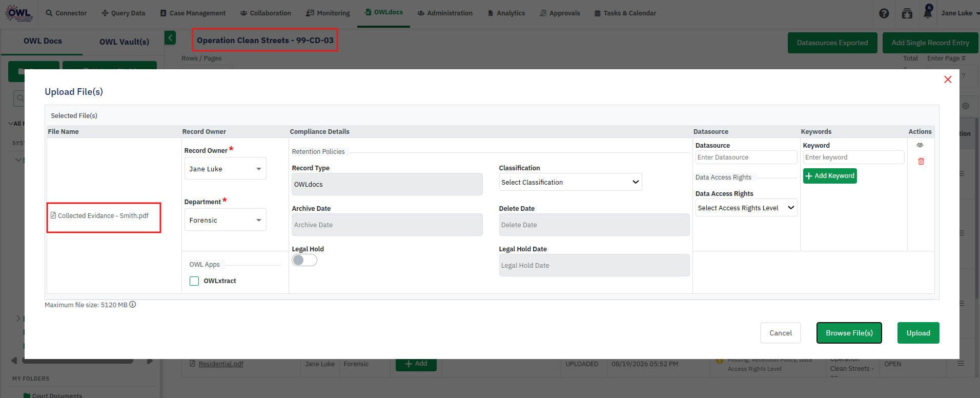The height and width of the screenshot is (398, 980).
Task: Click the Archive Date field
Action: [387, 225]
